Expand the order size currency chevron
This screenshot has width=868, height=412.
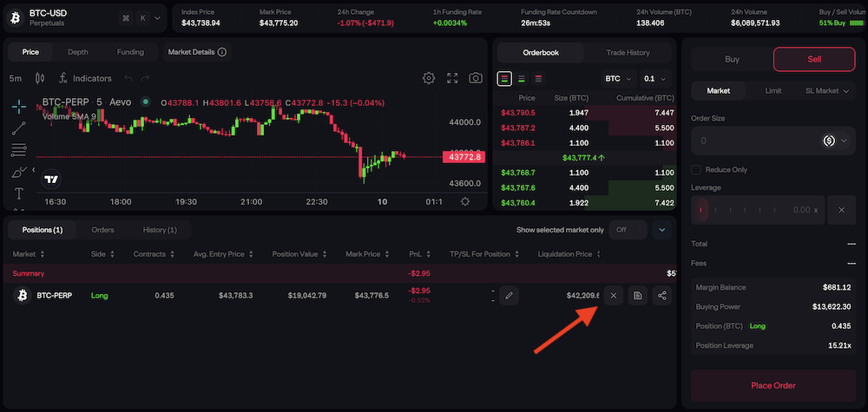(844, 141)
